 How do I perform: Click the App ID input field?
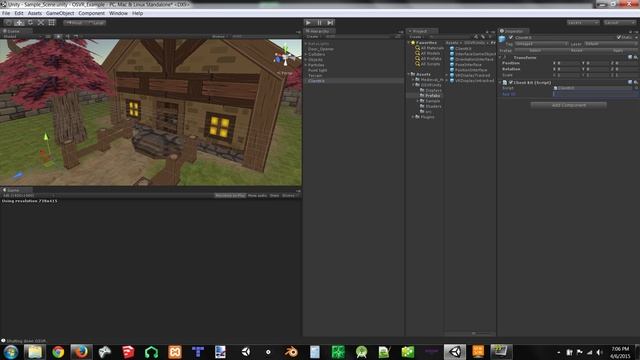595,94
